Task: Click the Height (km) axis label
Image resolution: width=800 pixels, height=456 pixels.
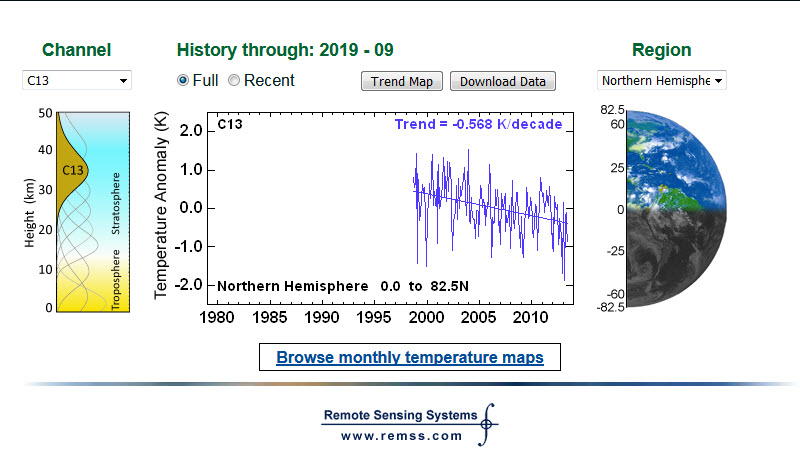Action: (x=30, y=213)
